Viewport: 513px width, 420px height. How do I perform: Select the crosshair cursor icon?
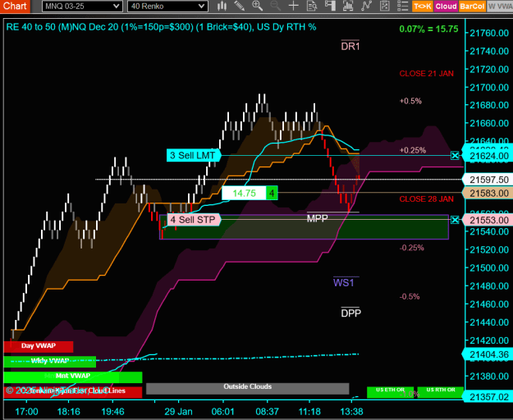pos(294,6)
